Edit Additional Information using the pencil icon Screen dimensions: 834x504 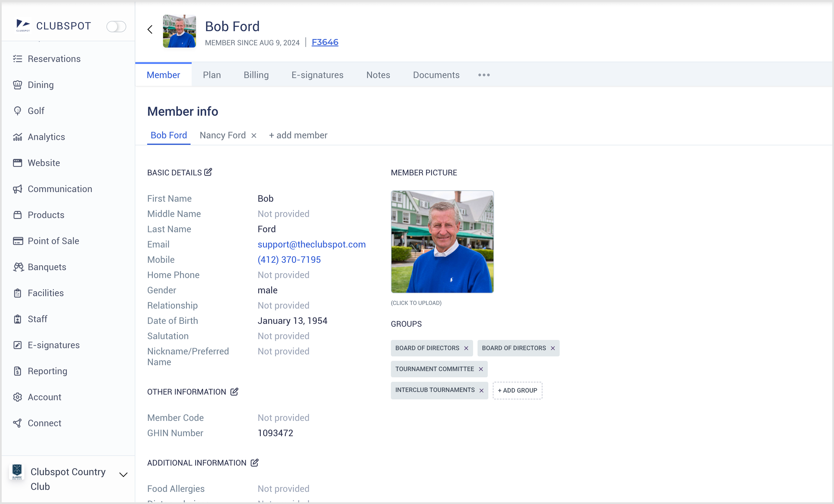254,462
